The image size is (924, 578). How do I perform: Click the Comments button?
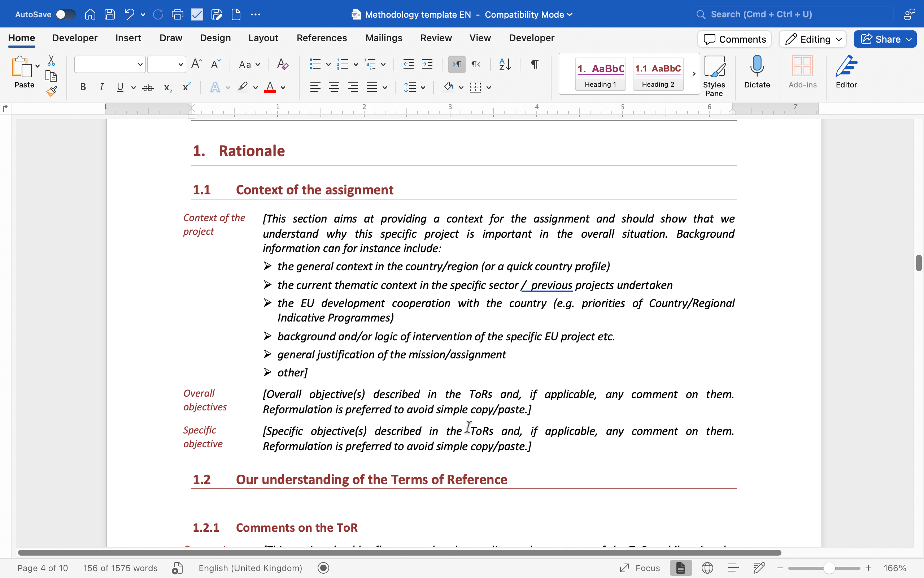click(x=734, y=39)
